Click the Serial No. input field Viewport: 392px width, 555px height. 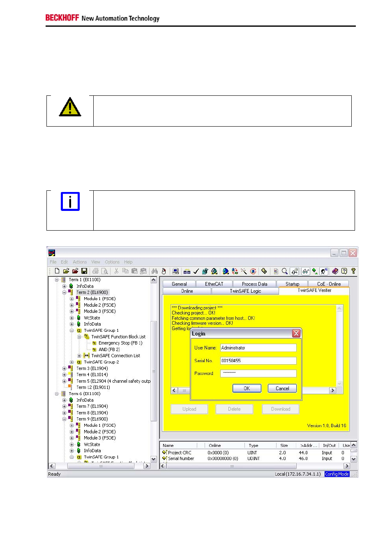point(258,361)
